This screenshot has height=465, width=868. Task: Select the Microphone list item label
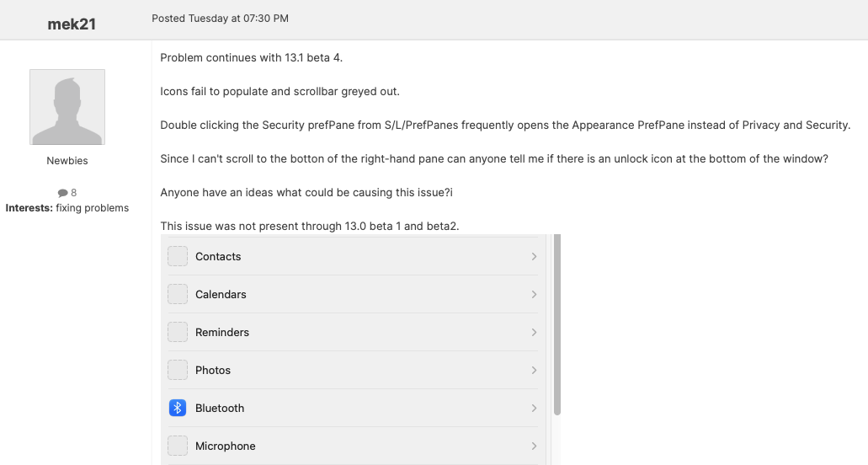[x=225, y=446]
